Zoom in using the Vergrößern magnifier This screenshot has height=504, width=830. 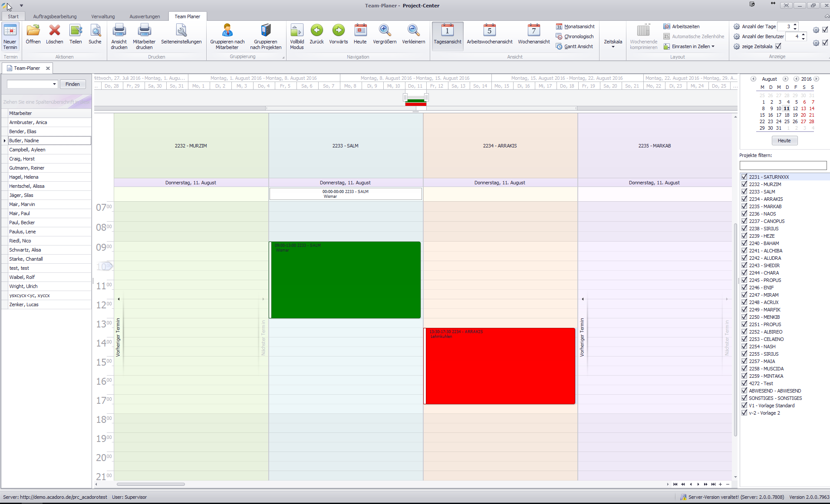tap(384, 31)
